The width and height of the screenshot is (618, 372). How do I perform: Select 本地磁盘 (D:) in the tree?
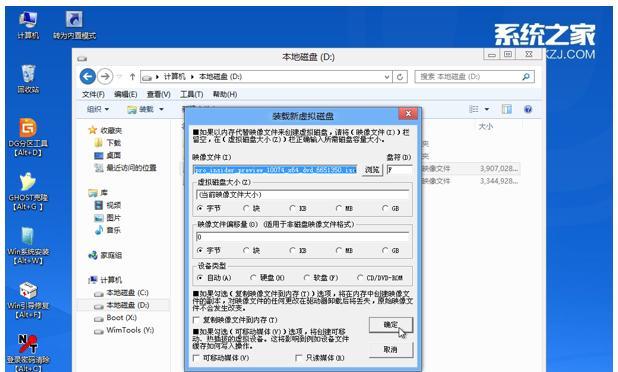tap(121, 305)
